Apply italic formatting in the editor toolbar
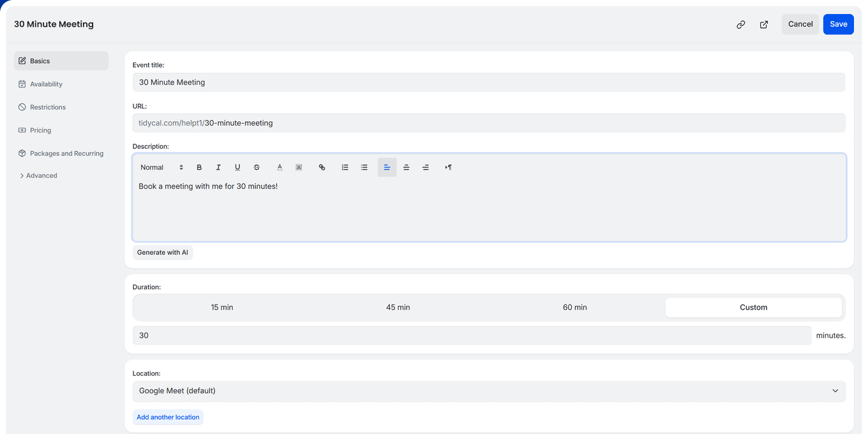This screenshot has width=868, height=434. pos(218,167)
